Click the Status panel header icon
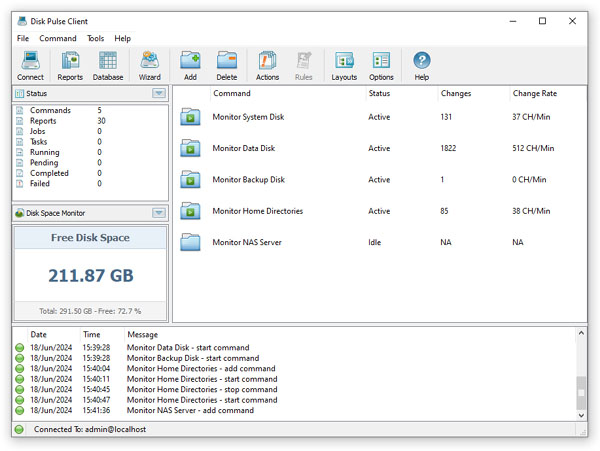The image size is (600, 451). (x=20, y=94)
